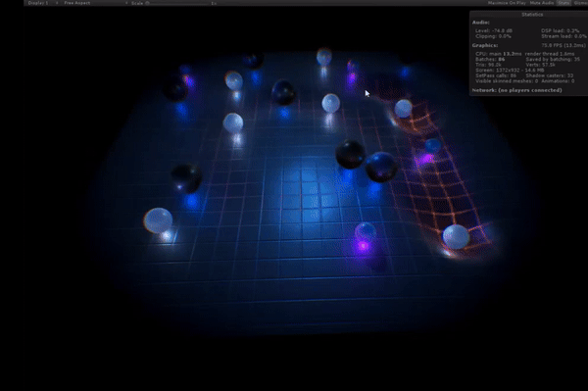The height and width of the screenshot is (391, 588).
Task: Open the Display 1 dropdown
Action: point(42,3)
